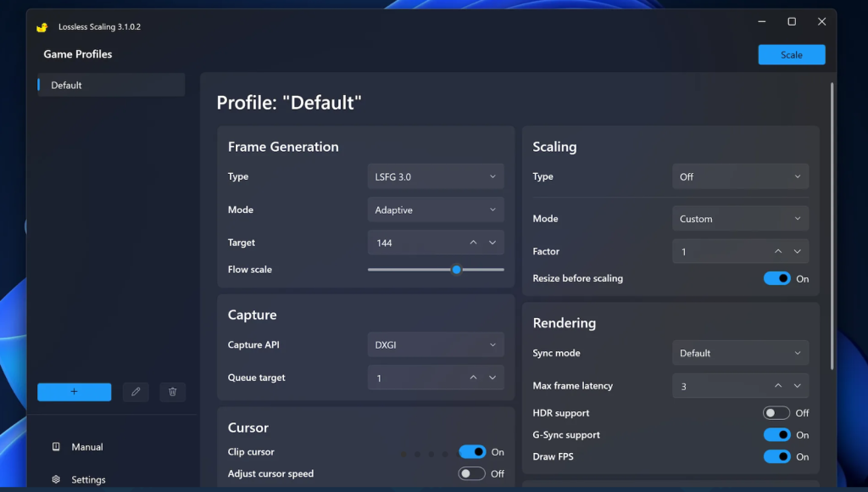
Task: Click the Cursor section heading
Action: pyautogui.click(x=248, y=428)
